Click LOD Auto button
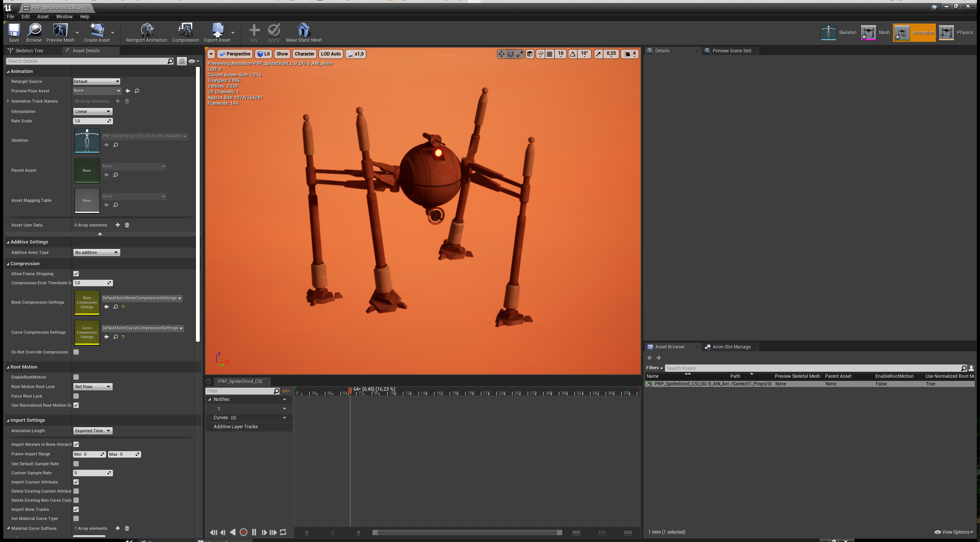980x542 pixels. coord(331,54)
